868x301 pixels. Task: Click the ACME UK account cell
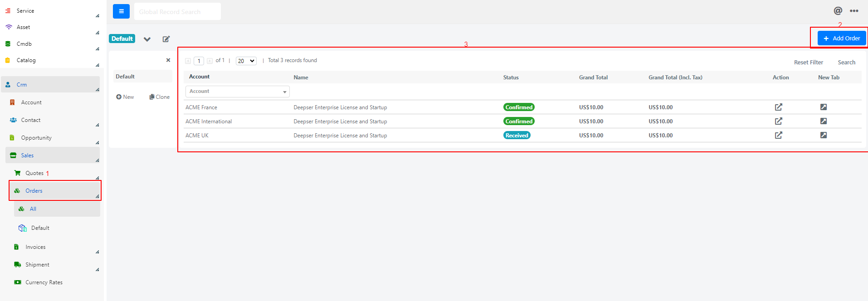[197, 136]
